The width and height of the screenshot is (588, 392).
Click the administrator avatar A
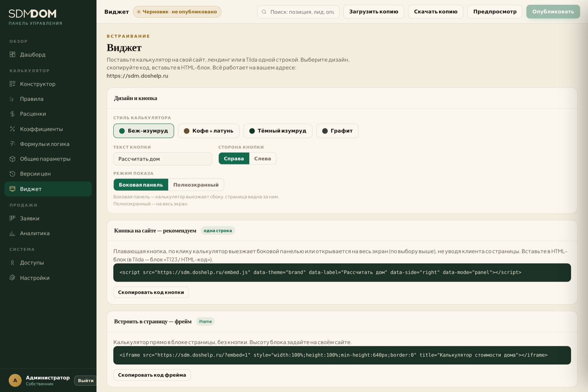point(15,380)
